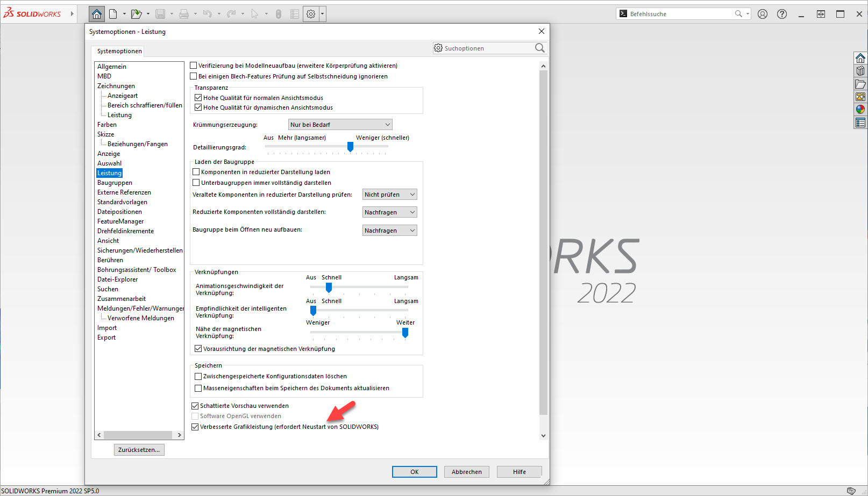Open the File Explorer task pane icon

860,84
